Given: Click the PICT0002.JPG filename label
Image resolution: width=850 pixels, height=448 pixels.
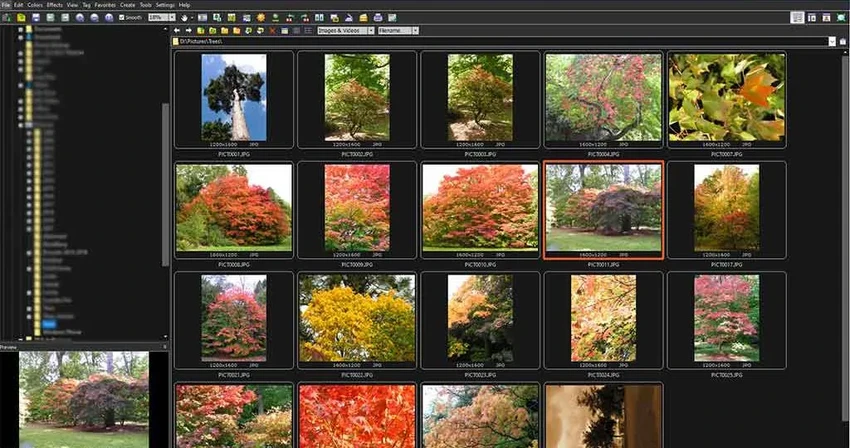Looking at the screenshot, I should [x=357, y=155].
